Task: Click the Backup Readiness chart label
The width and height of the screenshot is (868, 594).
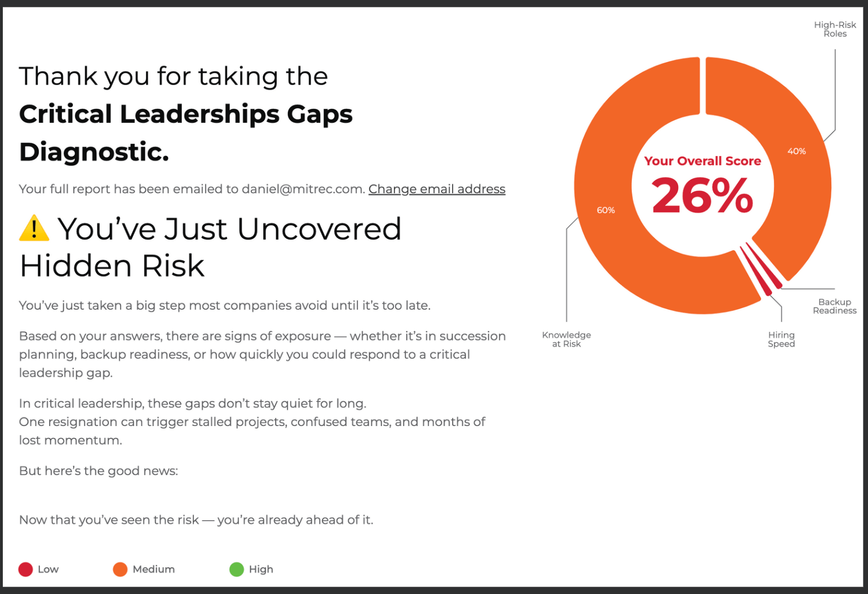Action: pos(835,307)
